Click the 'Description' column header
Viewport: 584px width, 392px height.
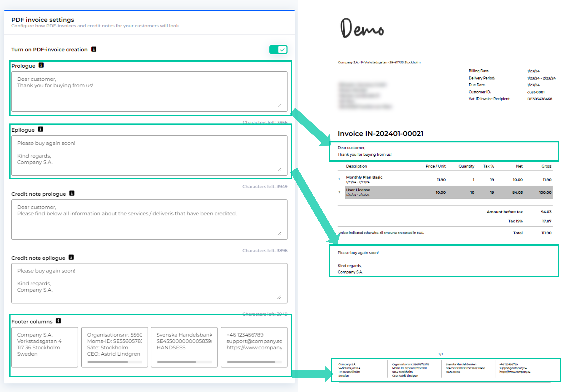(357, 166)
